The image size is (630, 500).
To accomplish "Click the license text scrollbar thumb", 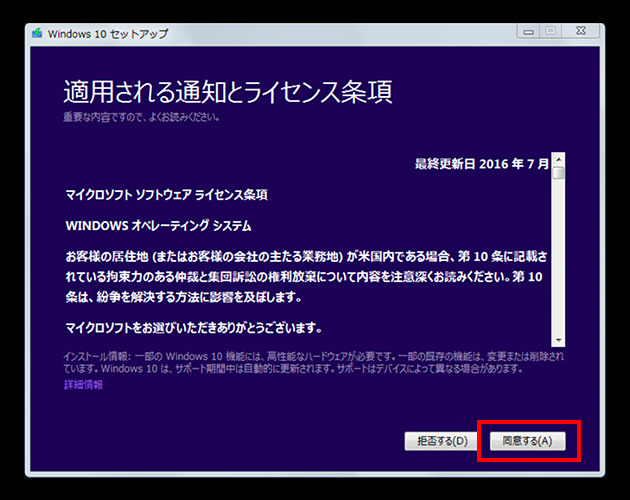I will (558, 173).
